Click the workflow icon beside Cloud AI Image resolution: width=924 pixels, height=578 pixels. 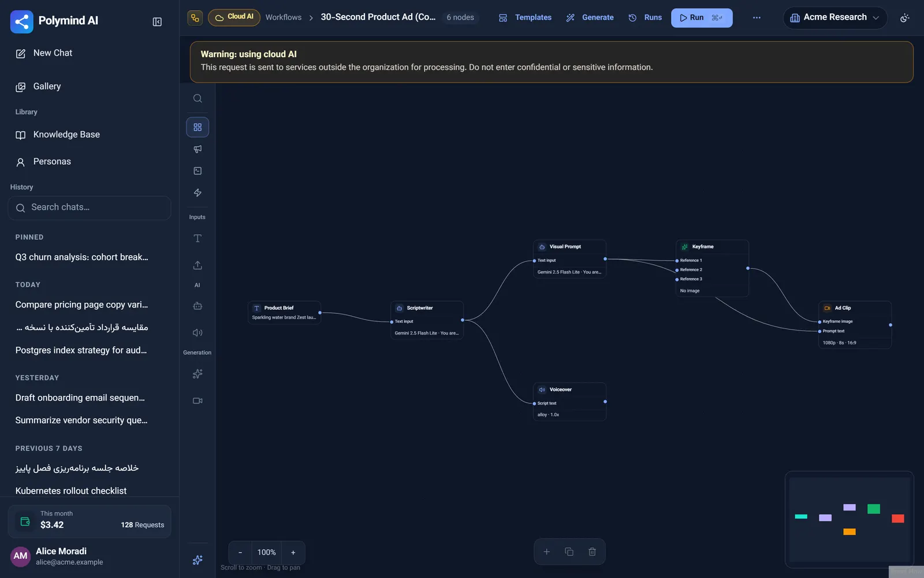195,18
